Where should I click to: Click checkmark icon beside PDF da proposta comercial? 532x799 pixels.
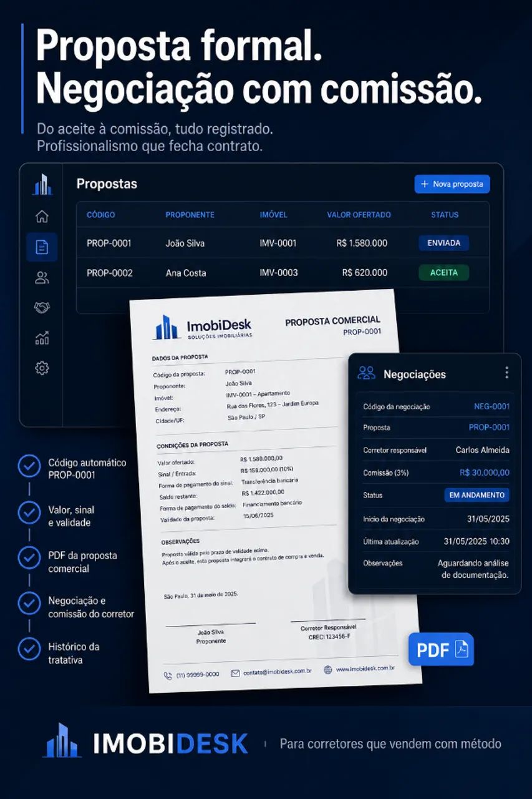coord(29,558)
